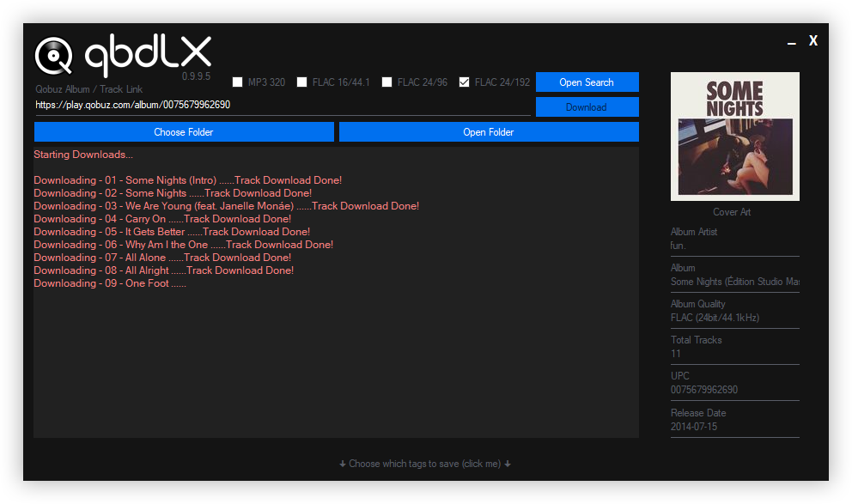
Task: Click the QBDLX vinyl record logo icon
Action: tap(54, 57)
